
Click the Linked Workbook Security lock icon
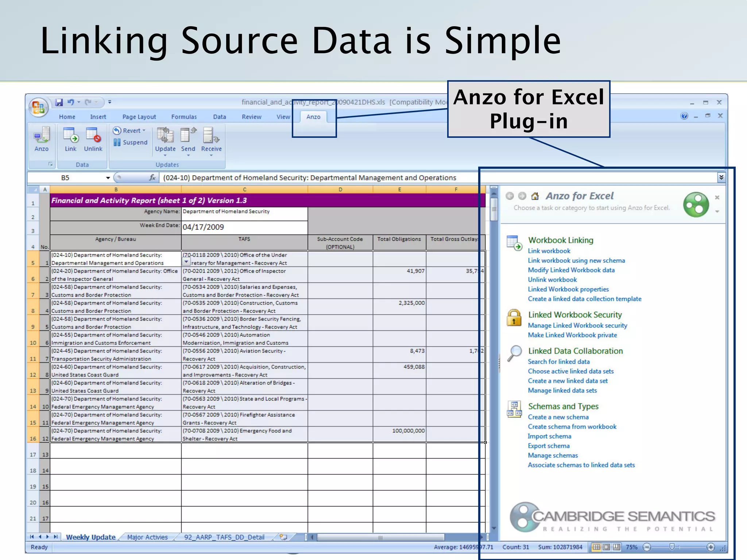tap(514, 318)
